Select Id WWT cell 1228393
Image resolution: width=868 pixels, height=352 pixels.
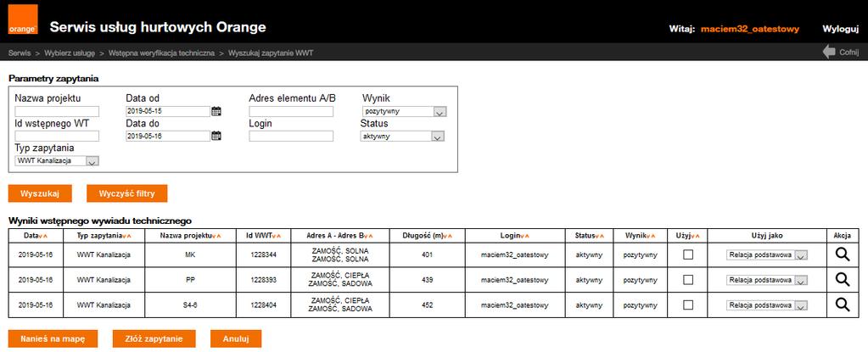coord(263,280)
